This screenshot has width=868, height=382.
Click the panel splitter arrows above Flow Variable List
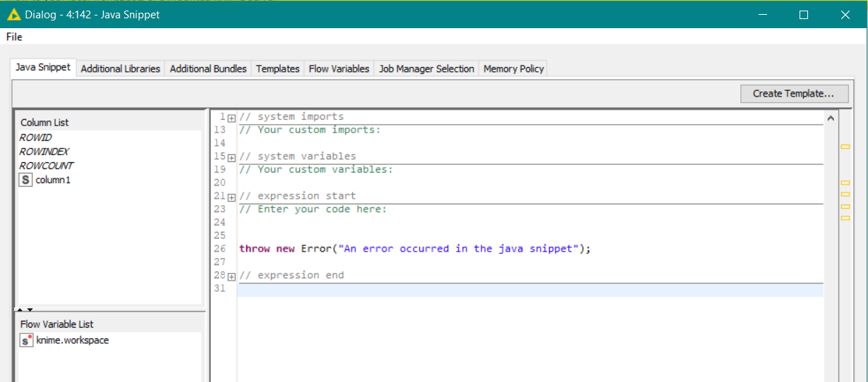click(25, 309)
